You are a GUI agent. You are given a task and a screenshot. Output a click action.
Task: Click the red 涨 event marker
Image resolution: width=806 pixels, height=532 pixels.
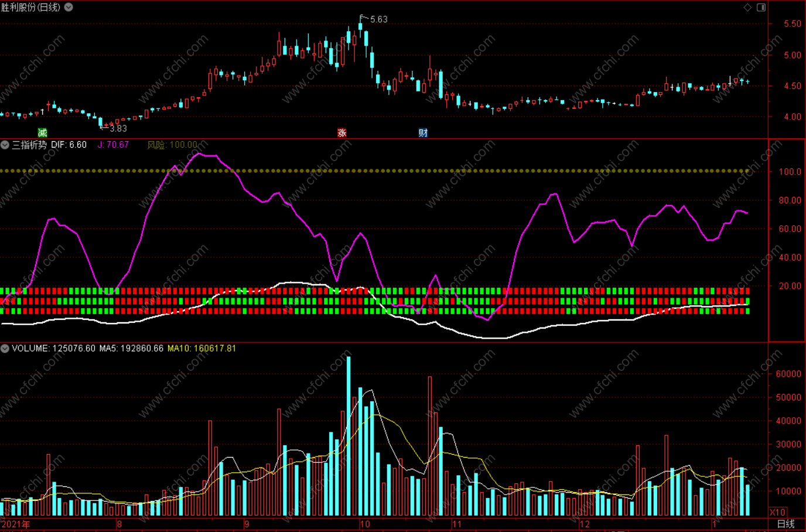coord(341,132)
